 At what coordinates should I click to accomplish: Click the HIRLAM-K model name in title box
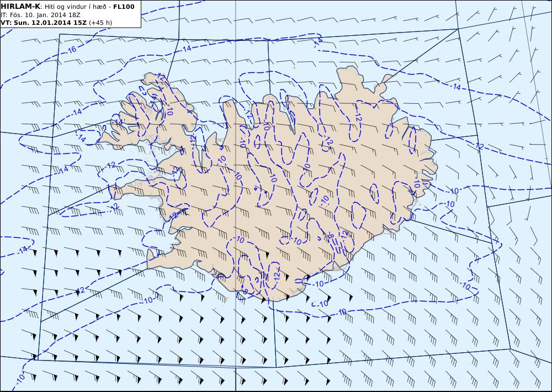(x=20, y=7)
